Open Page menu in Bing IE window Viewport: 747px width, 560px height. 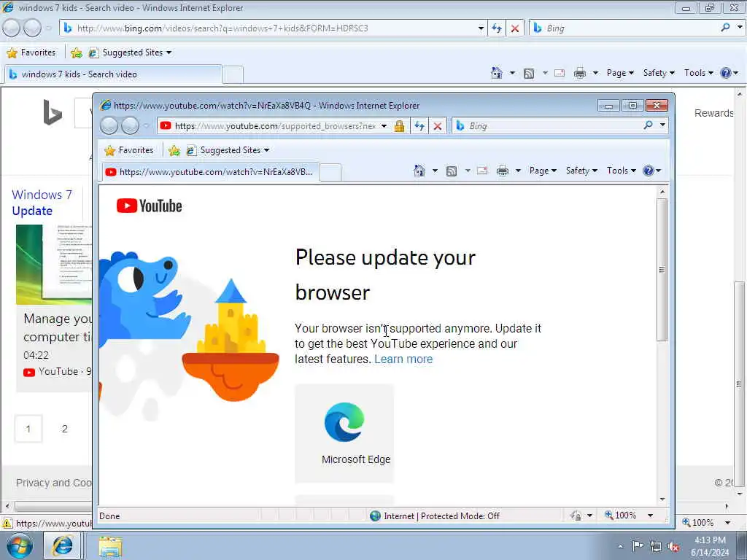620,73
